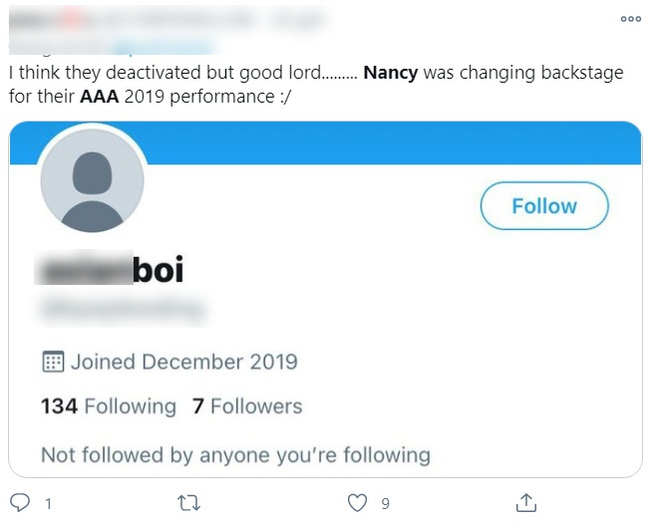Retweet this post using the retweet icon
This screenshot has height=524, width=650.
pos(185,502)
